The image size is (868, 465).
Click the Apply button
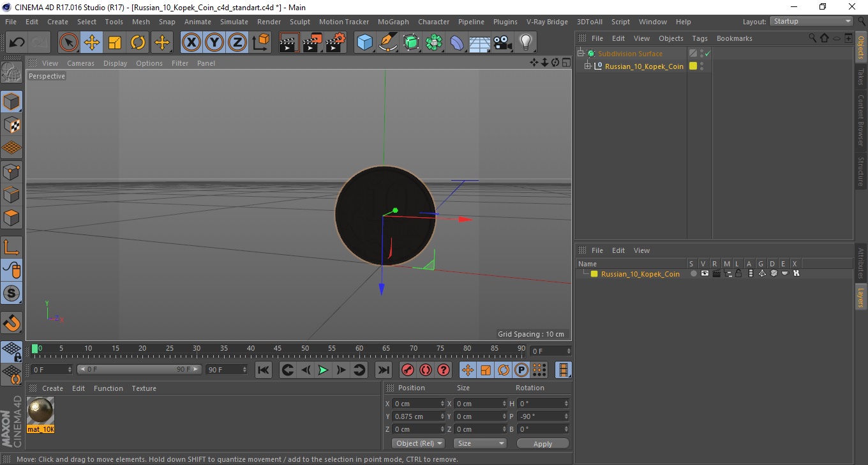coord(542,443)
